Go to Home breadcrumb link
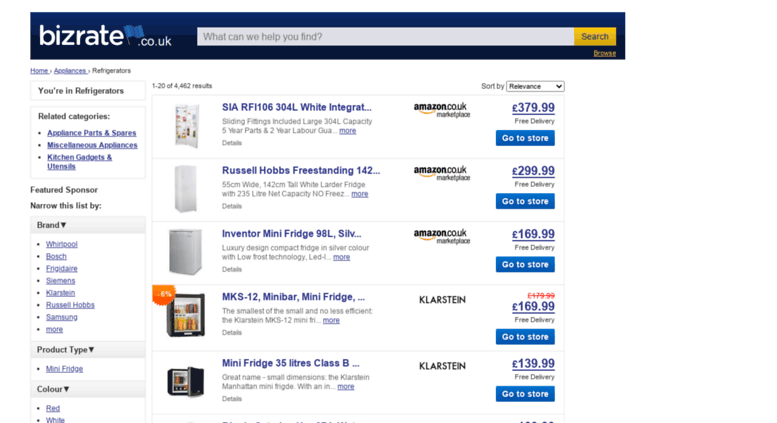This screenshot has width=777, height=423. click(x=39, y=71)
